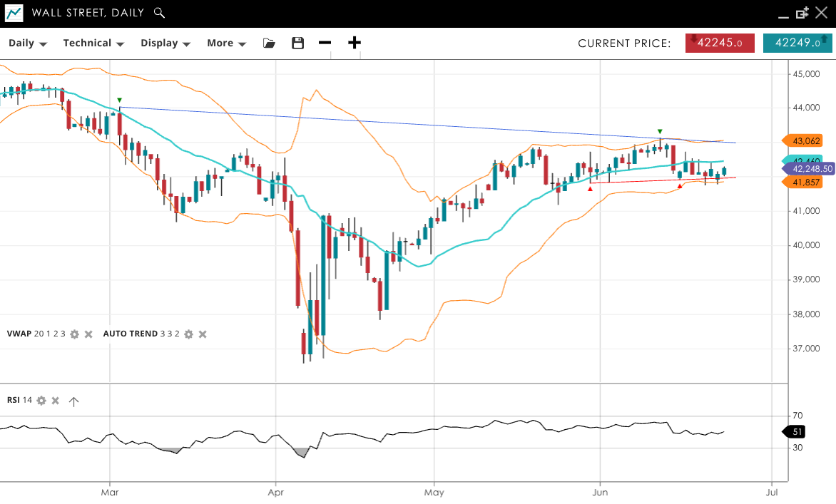Open RSI indicator settings gear

41,401
